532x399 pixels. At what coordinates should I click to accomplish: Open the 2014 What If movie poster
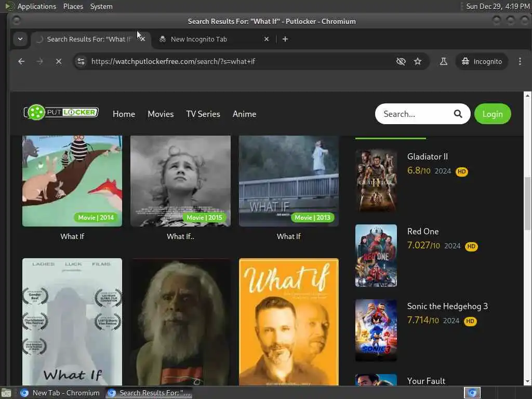pyautogui.click(x=72, y=181)
